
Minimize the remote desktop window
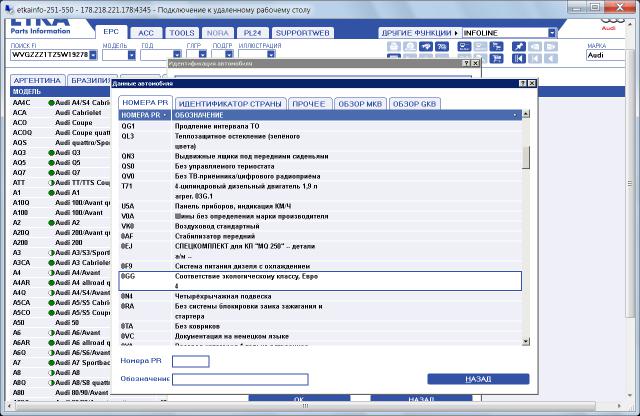[577, 7]
